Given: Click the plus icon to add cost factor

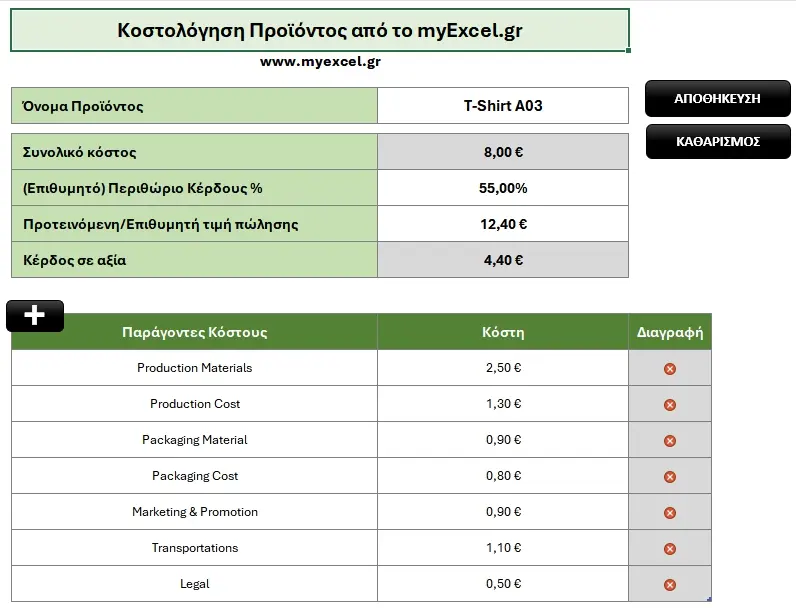Looking at the screenshot, I should click(35, 316).
